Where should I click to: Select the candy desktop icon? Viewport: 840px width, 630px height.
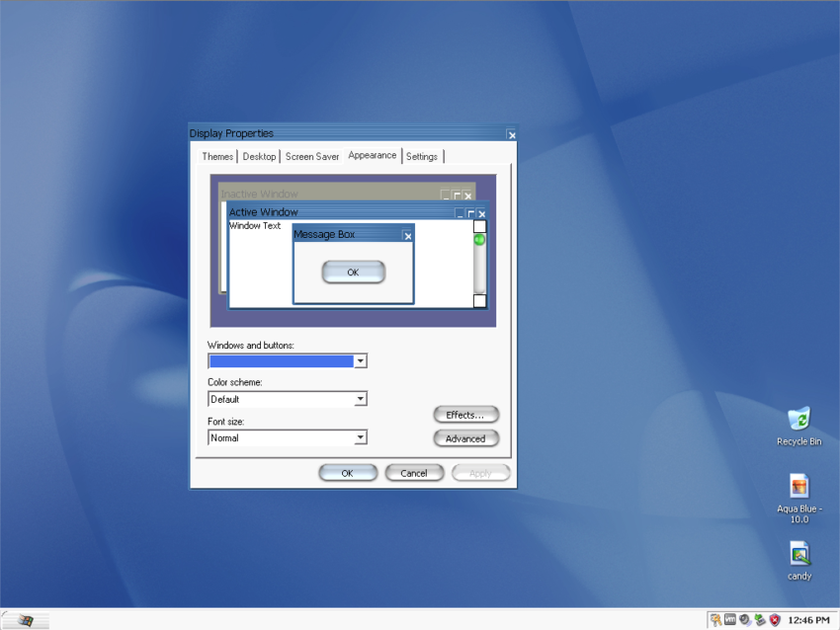(799, 561)
